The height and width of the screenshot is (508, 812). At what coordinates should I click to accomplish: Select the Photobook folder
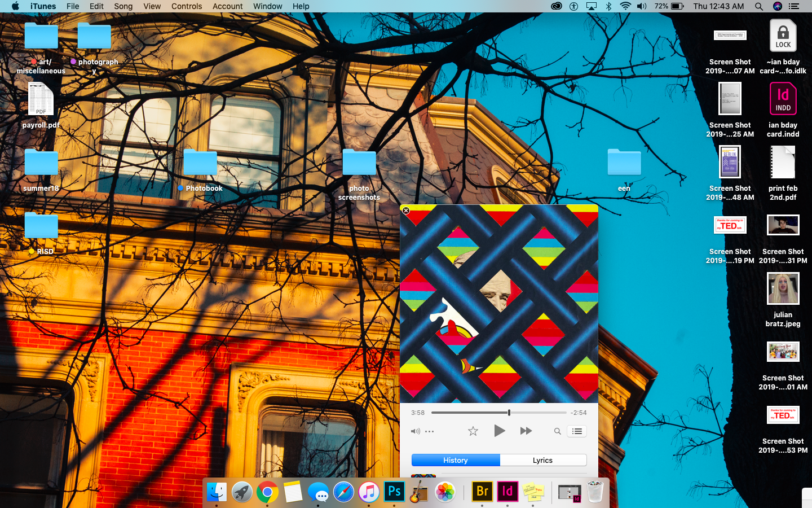tap(200, 170)
